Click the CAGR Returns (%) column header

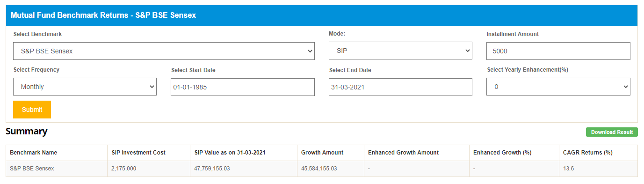[x=598, y=153]
